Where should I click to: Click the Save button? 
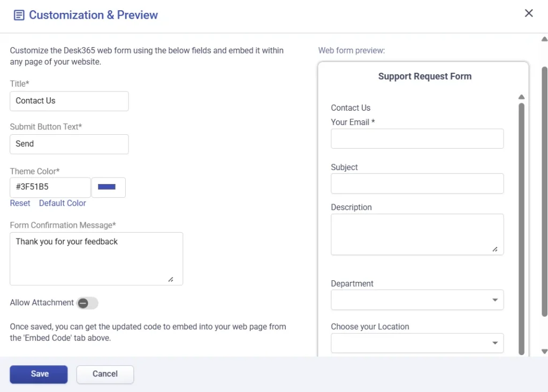(x=39, y=374)
